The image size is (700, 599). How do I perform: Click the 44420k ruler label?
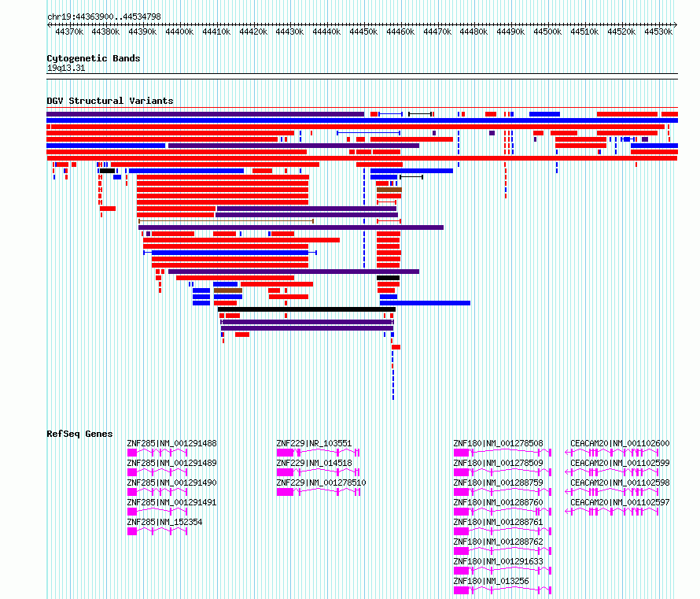click(253, 31)
